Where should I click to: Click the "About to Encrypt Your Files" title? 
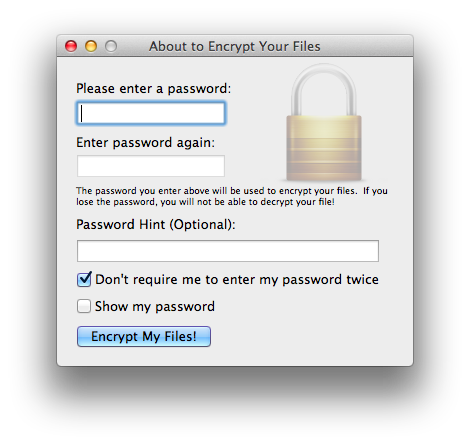[235, 46]
